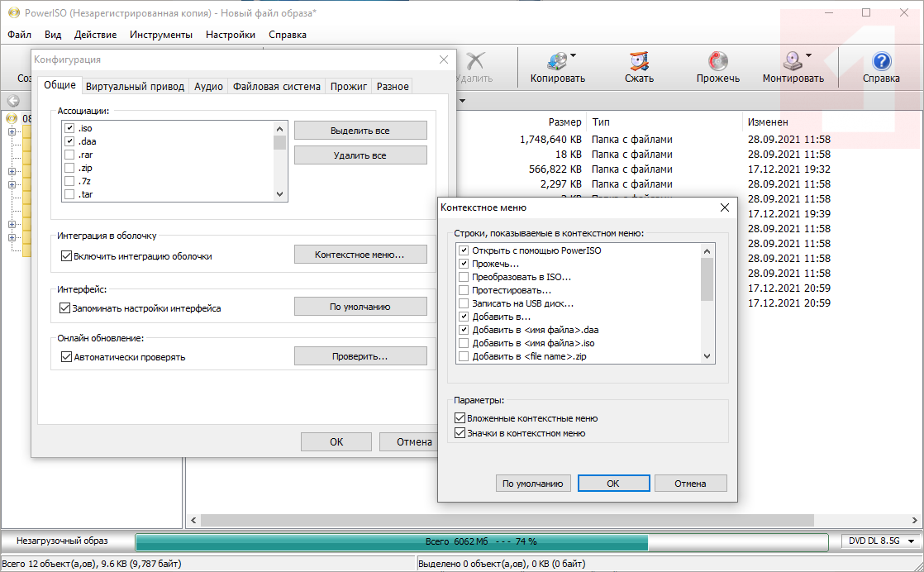Click the disc capacity progress bar
This screenshot has height=572, width=924.
[480, 541]
